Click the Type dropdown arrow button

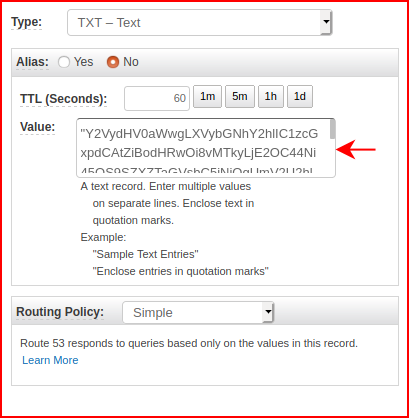[326, 23]
